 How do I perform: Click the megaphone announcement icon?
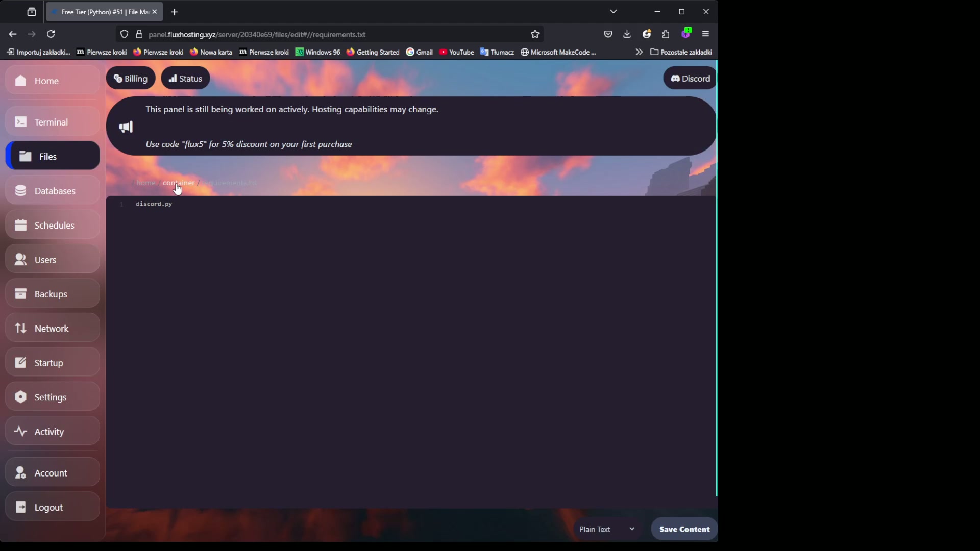click(x=126, y=127)
